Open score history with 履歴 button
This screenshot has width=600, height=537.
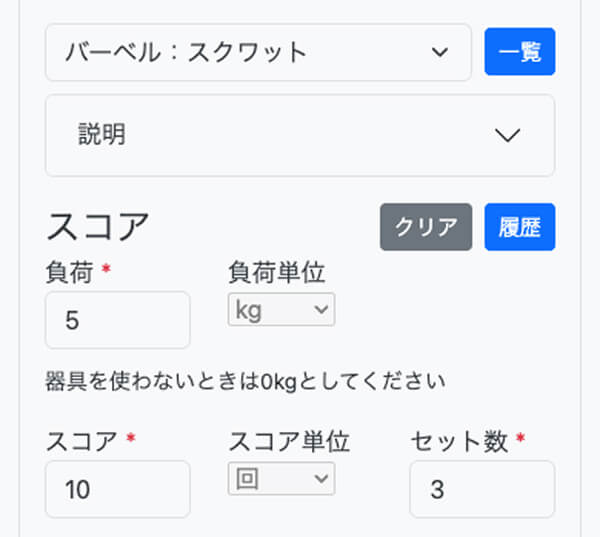point(519,227)
